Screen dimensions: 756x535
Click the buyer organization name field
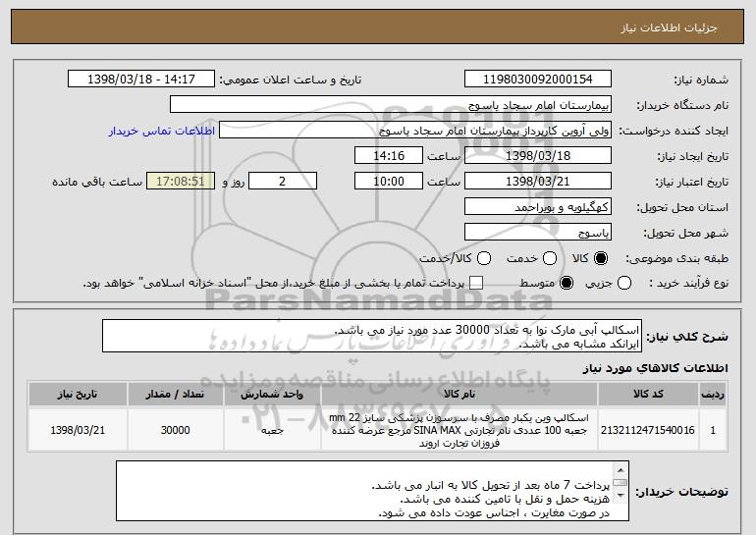click(x=391, y=105)
